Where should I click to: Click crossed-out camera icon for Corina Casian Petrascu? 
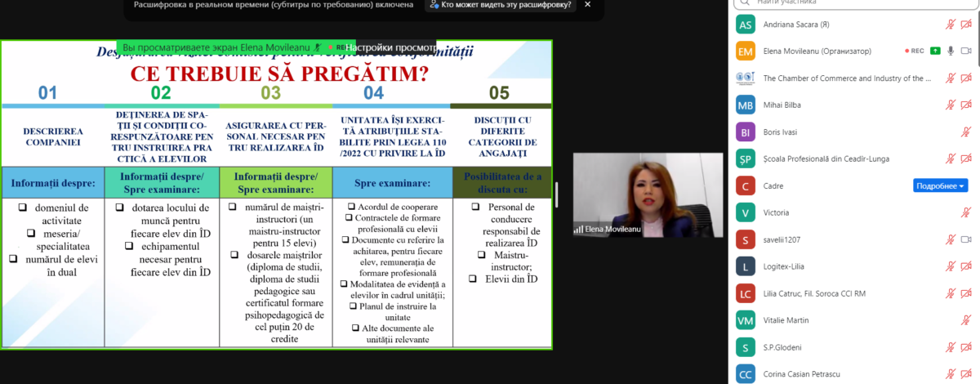966,374
